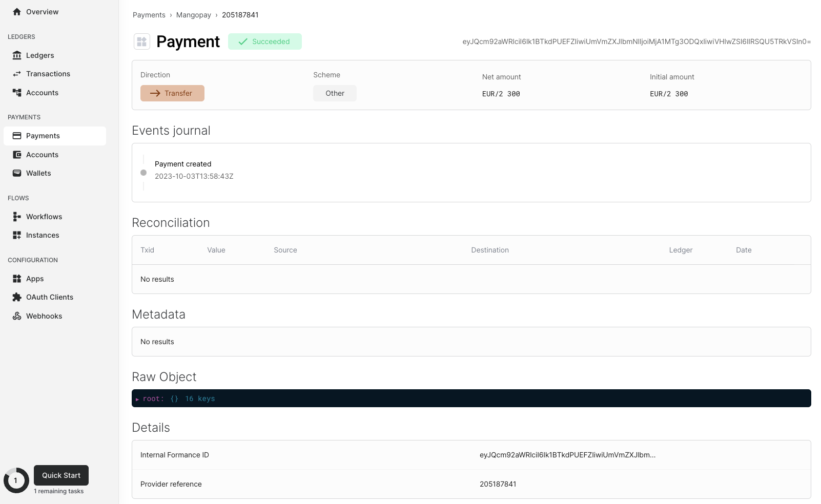Viewport: 821px width, 504px height.
Task: Click the Apps icon in sidebar
Action: tap(17, 279)
